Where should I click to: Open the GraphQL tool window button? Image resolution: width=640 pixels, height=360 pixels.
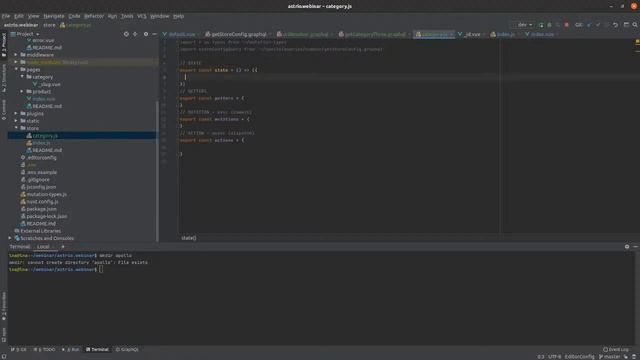click(127, 349)
